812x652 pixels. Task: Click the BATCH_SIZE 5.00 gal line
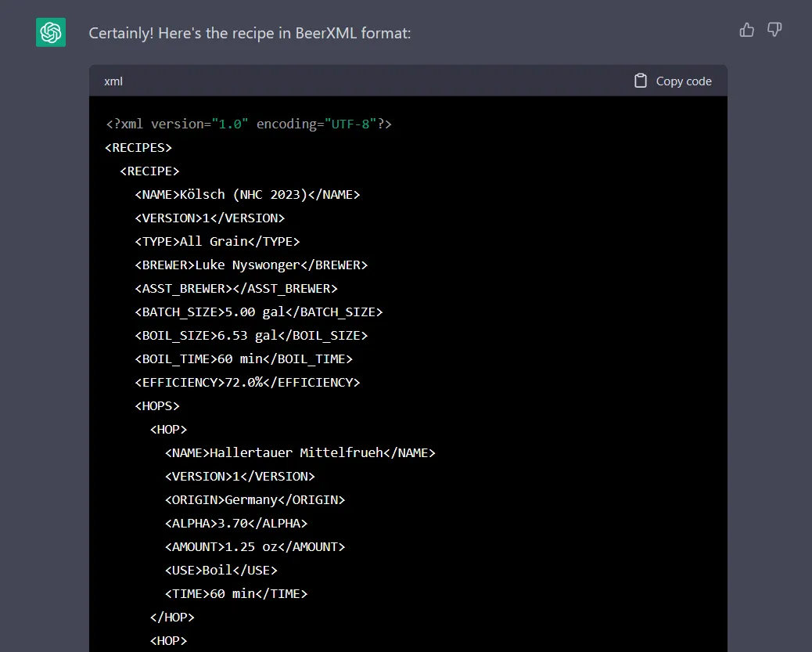tap(259, 312)
